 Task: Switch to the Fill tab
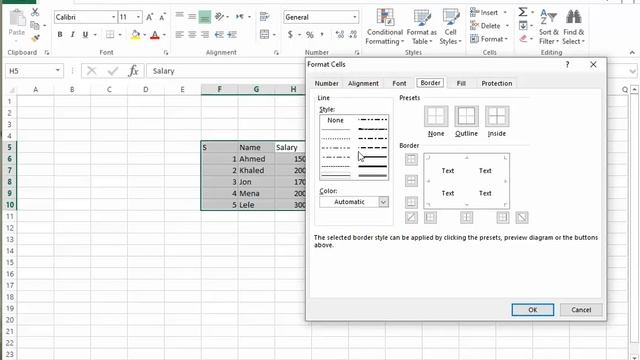tap(461, 83)
